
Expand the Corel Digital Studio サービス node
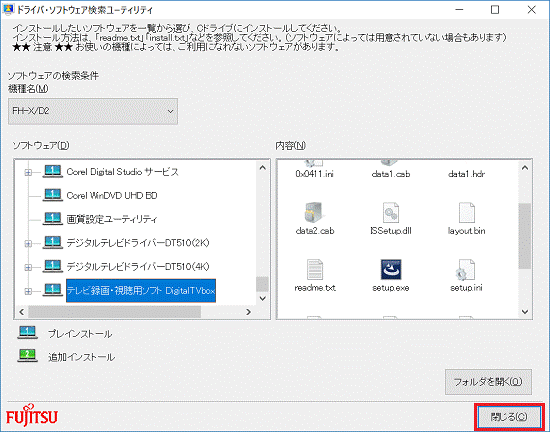pos(28,172)
